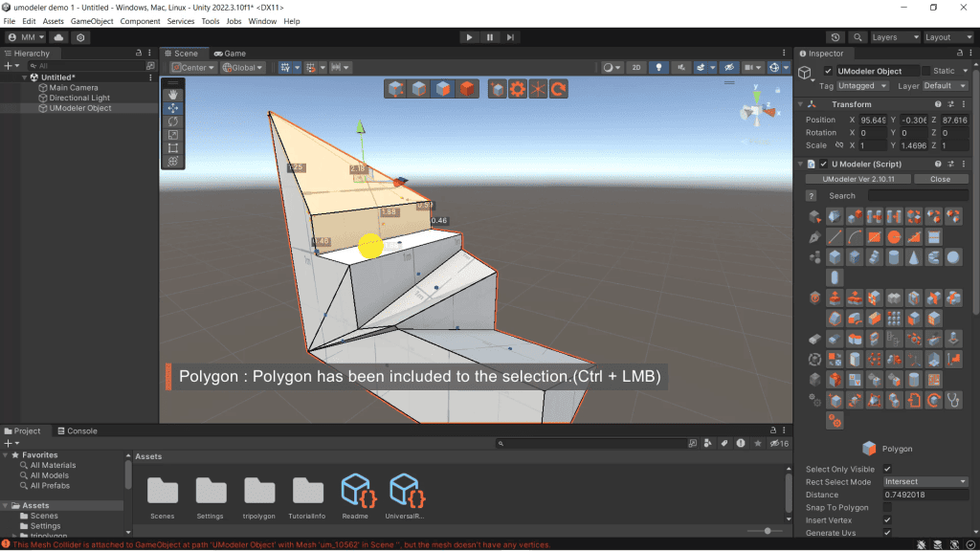Enable the Snap To Polygon checkbox
Screen dimensions: 980x551
coord(887,507)
